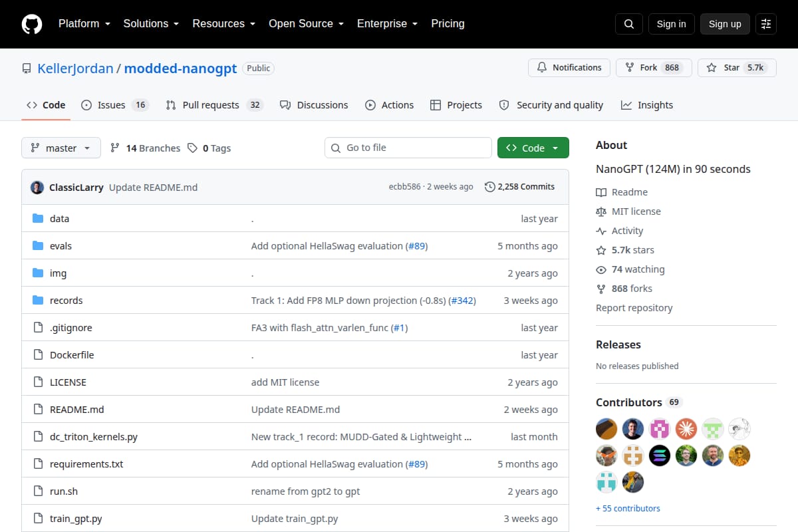Open requirements.txt file
The image size is (798, 532).
(86, 464)
